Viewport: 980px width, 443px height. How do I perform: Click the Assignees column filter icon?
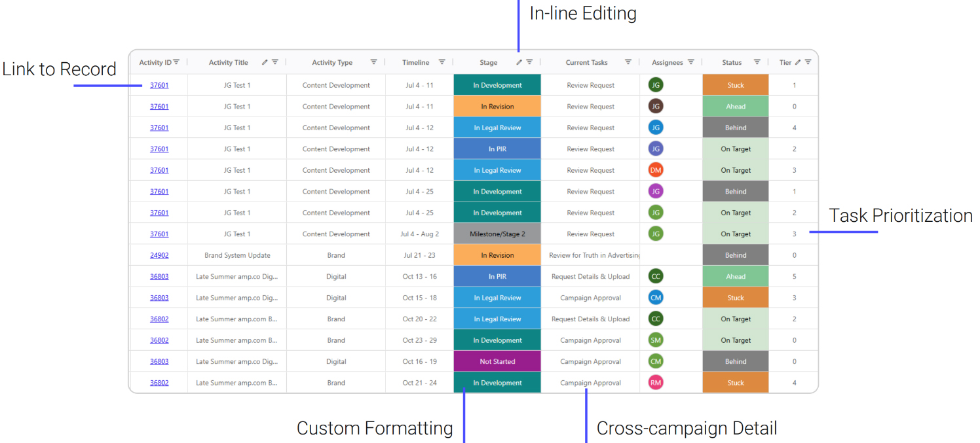tap(690, 62)
